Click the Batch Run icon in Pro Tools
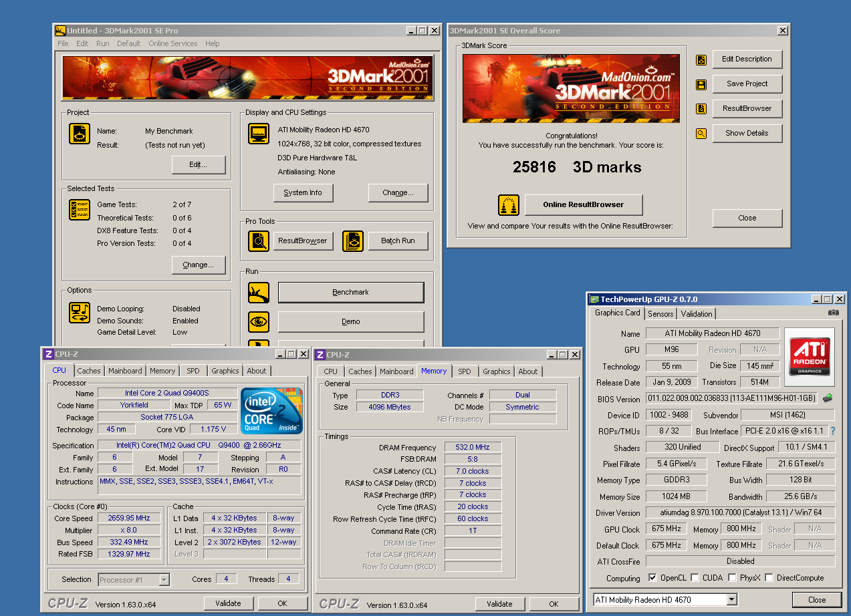This screenshot has height=616, width=851. pos(353,241)
